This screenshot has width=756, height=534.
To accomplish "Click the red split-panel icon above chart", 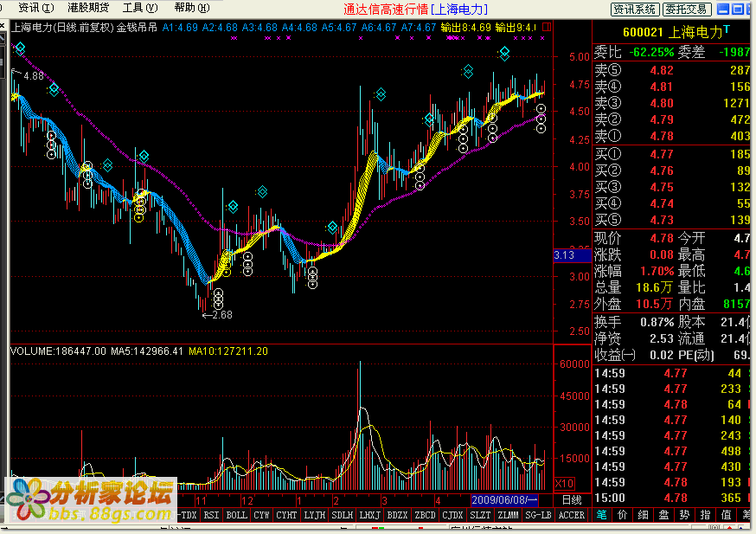I will (547, 27).
